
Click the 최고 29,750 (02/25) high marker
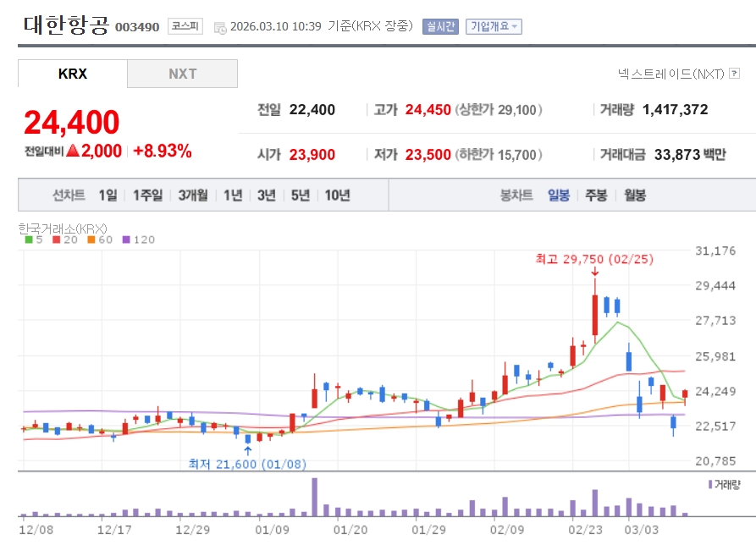click(594, 259)
